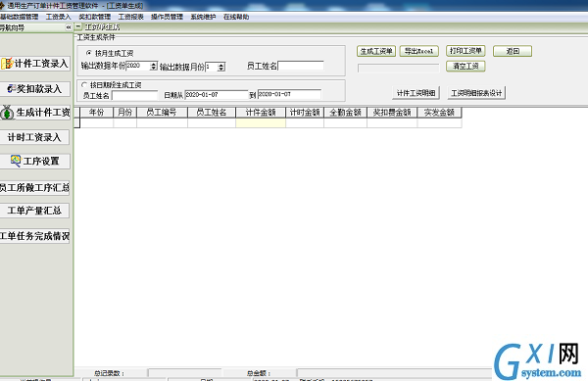Viewport: 588px width, 381px height.
Task: Click the 员工姓名 column header
Action: point(212,113)
